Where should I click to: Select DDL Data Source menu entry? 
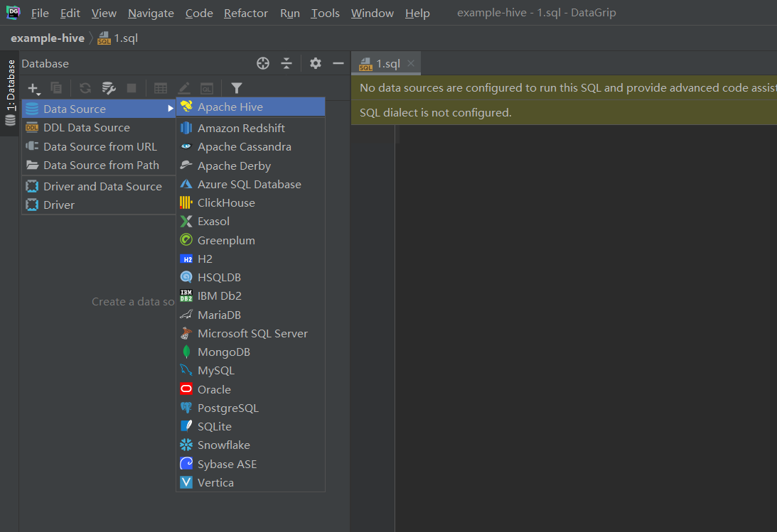99,128
